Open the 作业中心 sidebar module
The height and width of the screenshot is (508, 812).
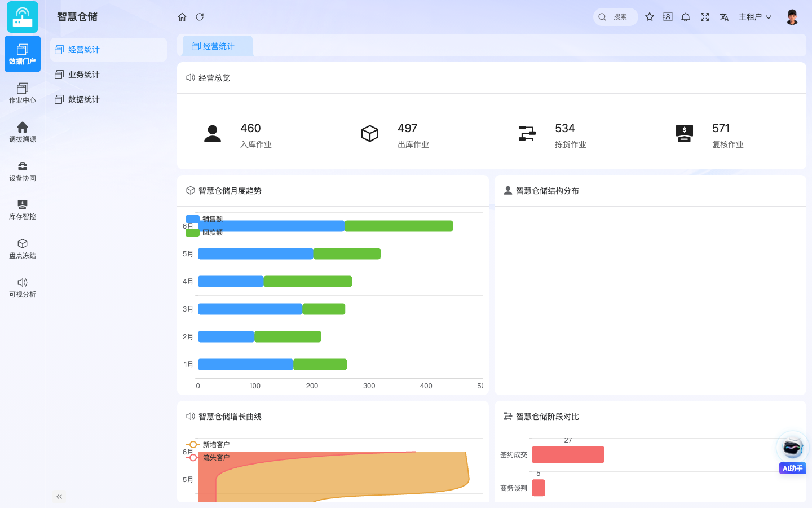coord(23,93)
